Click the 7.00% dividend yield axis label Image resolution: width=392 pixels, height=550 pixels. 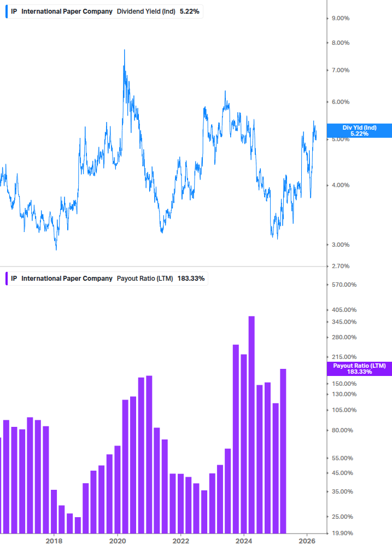(341, 70)
